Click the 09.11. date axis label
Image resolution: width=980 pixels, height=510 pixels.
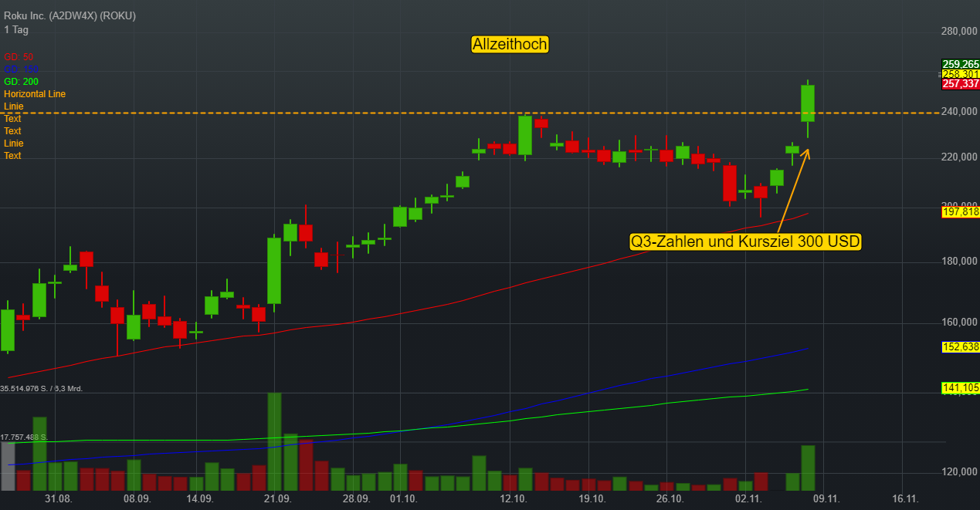tap(827, 499)
